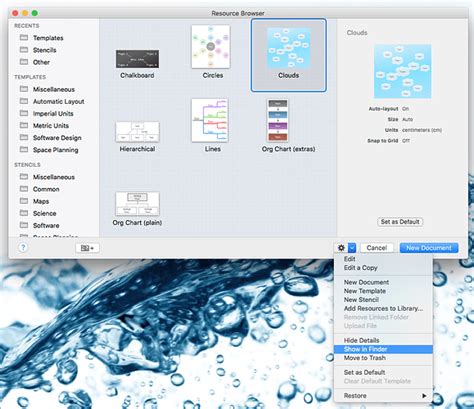474x409 pixels.
Task: Open help with the question mark icon
Action: pyautogui.click(x=23, y=248)
